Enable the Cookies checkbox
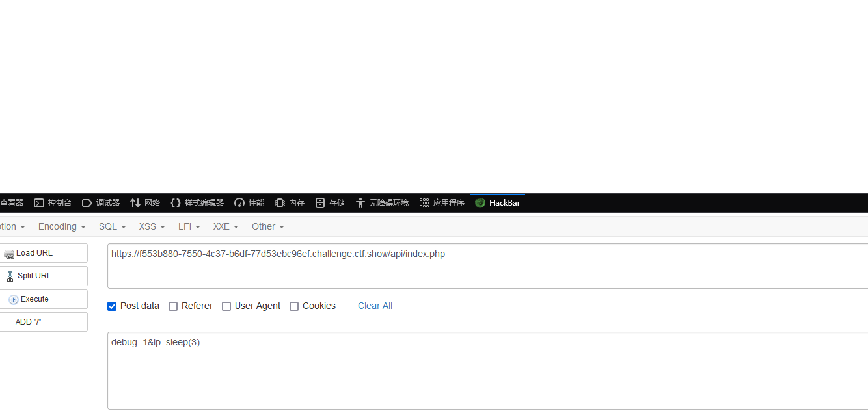Viewport: 868px width, 413px height. pos(294,306)
